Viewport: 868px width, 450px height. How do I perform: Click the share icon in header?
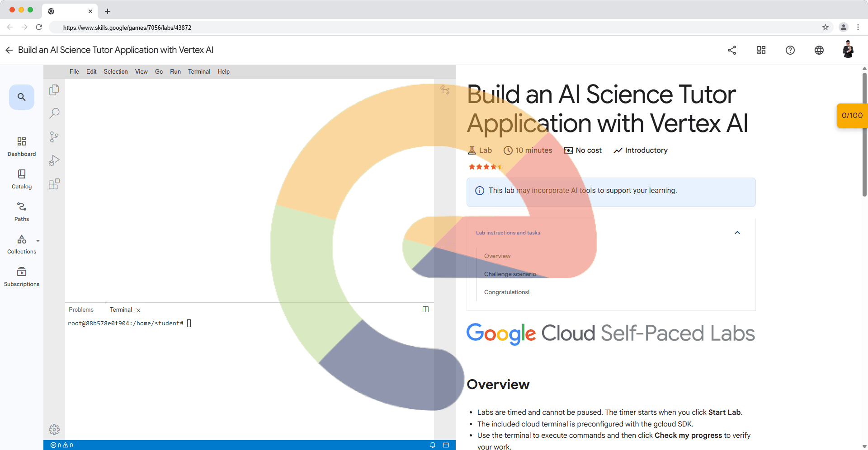732,50
